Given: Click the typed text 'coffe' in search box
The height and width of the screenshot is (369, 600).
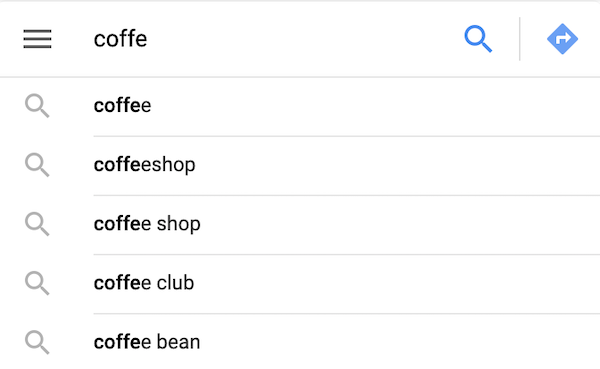Looking at the screenshot, I should 121,39.
